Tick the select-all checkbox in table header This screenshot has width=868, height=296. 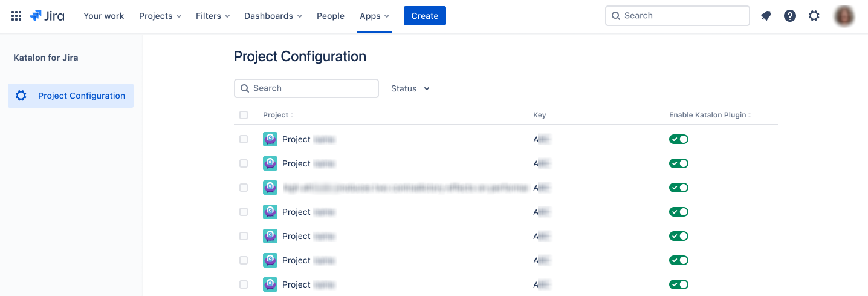pyautogui.click(x=244, y=115)
